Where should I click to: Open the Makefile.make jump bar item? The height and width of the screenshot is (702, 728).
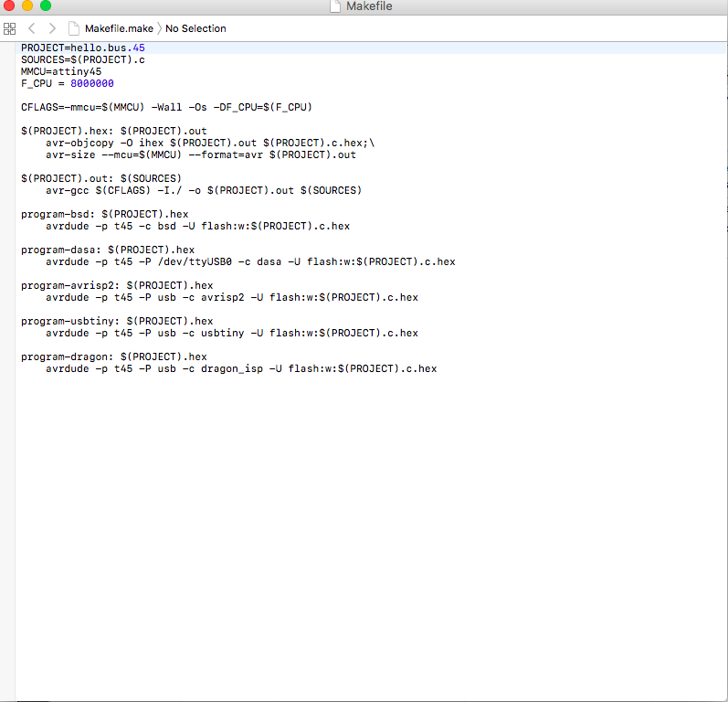click(119, 29)
